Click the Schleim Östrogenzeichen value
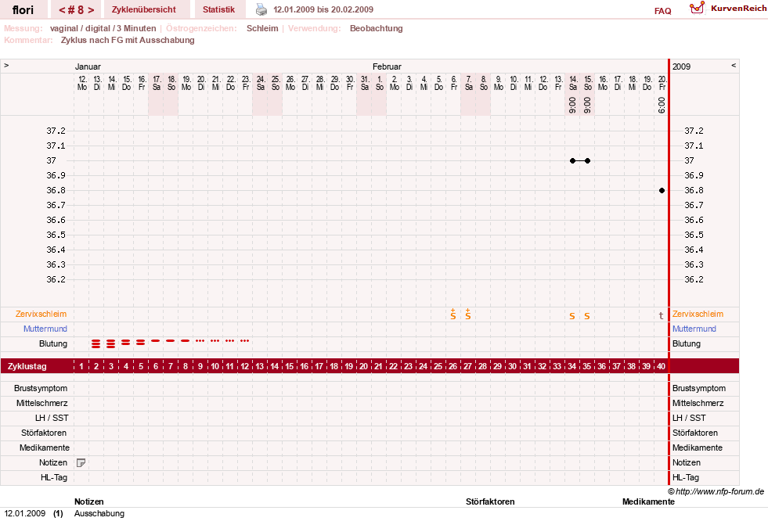Screen dimensions: 768x532 [262, 28]
